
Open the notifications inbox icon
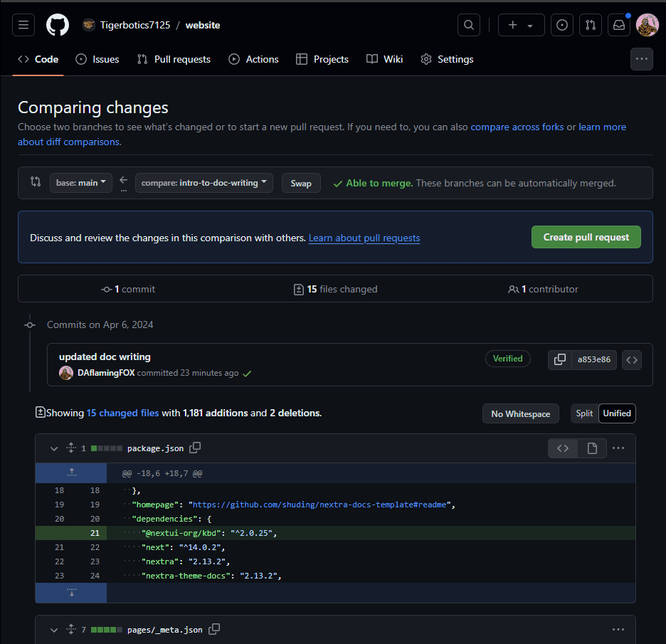coord(618,25)
